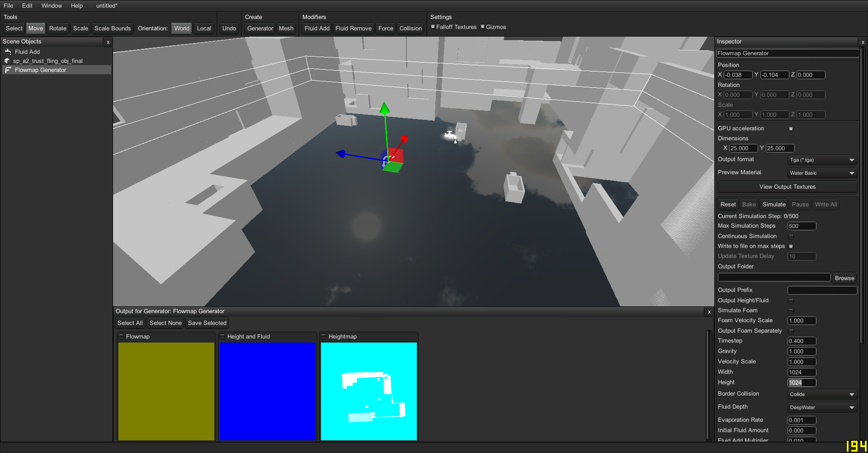Viewport: 868px width, 453px height.
Task: Click View Output Textures
Action: tap(788, 187)
